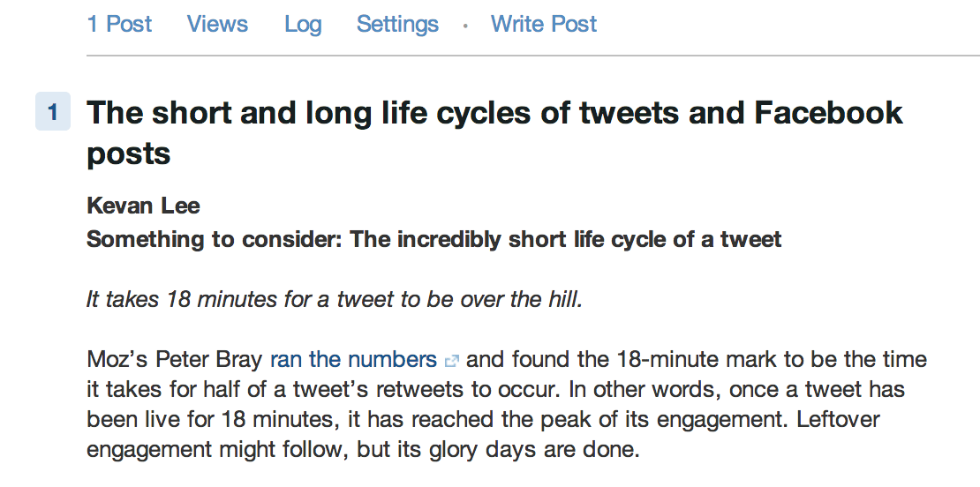Click the word 'Facebook' in the post title
The height and width of the screenshot is (487, 980).
pyautogui.click(x=829, y=112)
